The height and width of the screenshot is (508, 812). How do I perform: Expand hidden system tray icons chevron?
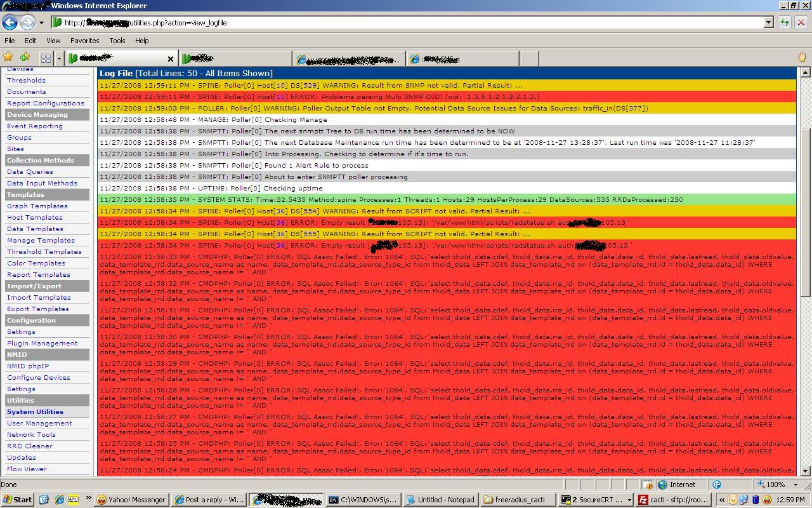click(x=721, y=500)
